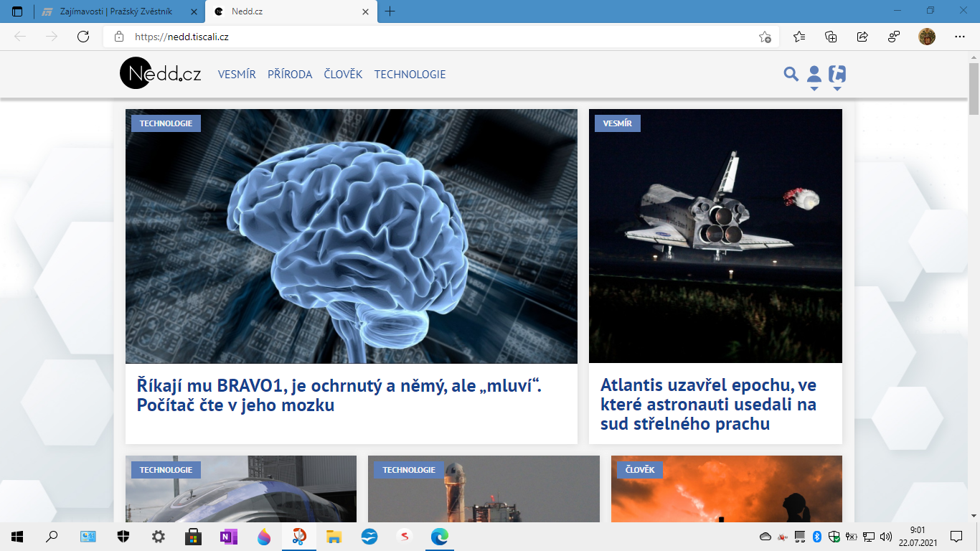Open the search on Nedd.cz
Image resolution: width=980 pixels, height=551 pixels.
pyautogui.click(x=791, y=74)
